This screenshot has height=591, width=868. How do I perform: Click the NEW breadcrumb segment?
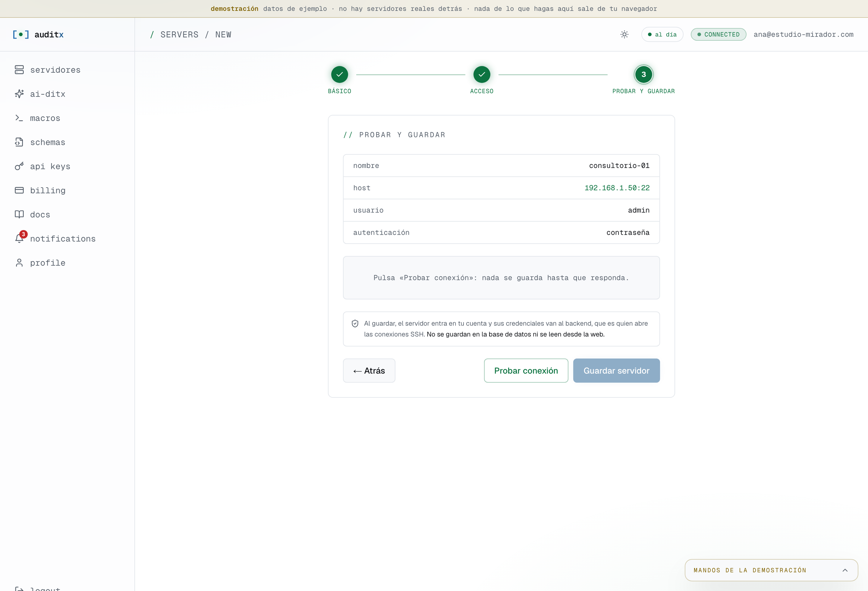tap(223, 35)
